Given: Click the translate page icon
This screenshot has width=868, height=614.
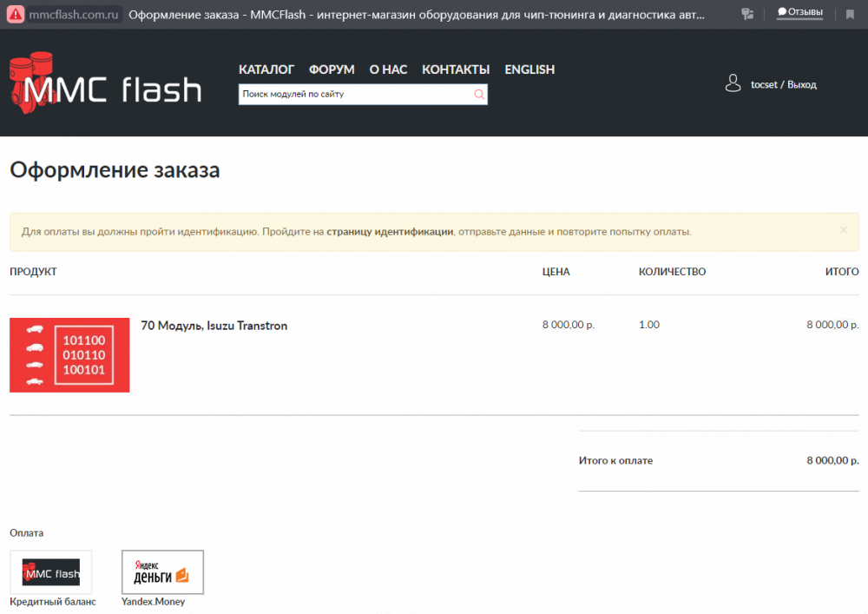Looking at the screenshot, I should [746, 14].
